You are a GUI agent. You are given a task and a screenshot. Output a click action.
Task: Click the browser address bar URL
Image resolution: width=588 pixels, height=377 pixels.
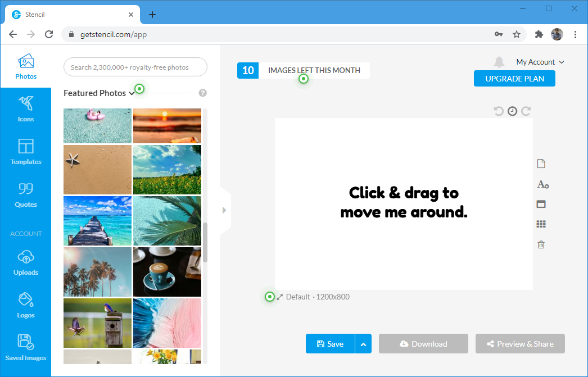click(x=114, y=34)
